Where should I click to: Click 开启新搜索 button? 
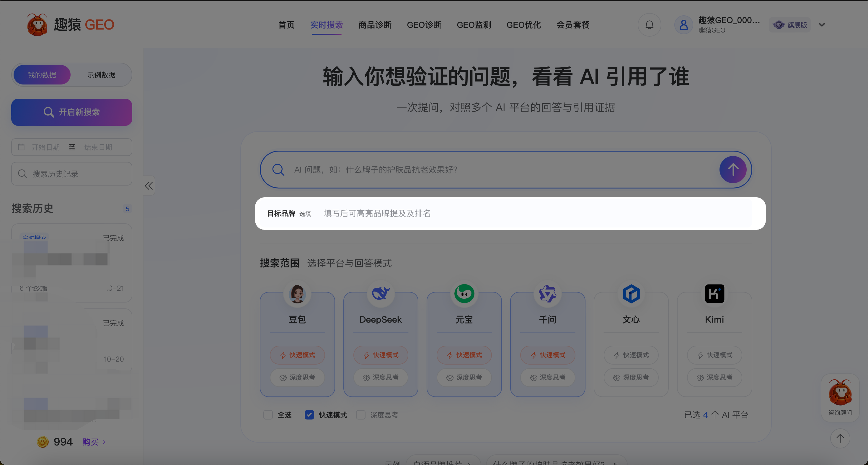[x=72, y=112]
